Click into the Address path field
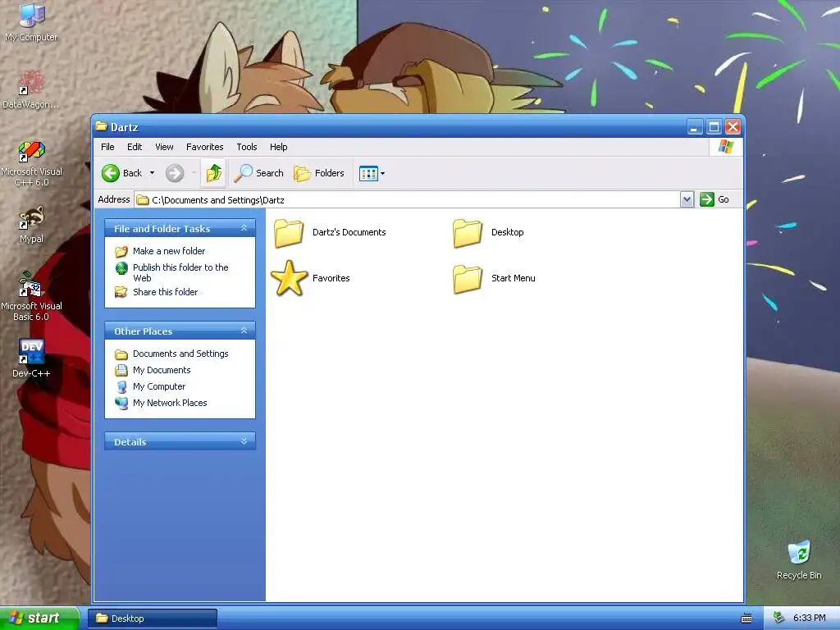840x630 pixels. [x=407, y=200]
